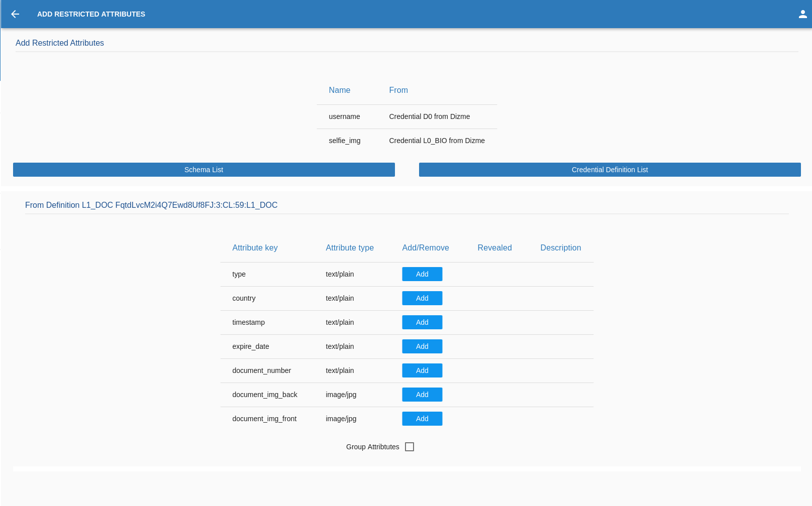Click the Add/Remove column header
This screenshot has height=506, width=812.
tap(426, 247)
